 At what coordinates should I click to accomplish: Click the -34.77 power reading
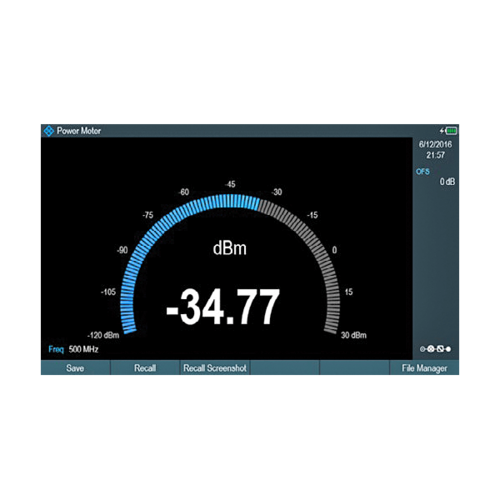(223, 307)
